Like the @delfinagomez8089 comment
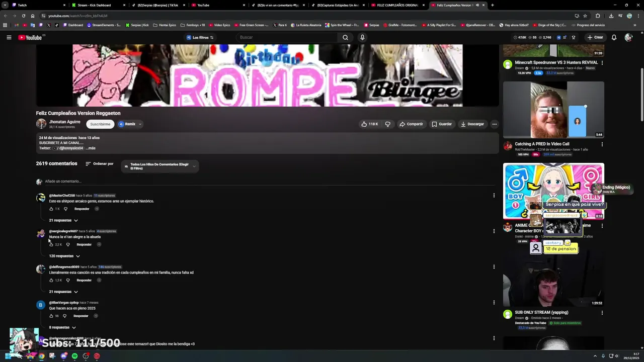Image resolution: width=644 pixels, height=362 pixels. [51, 280]
